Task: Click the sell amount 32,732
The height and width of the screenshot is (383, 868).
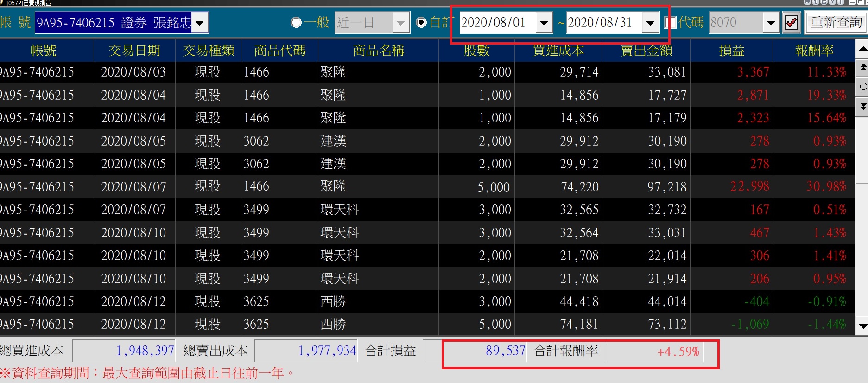Action: pos(667,210)
